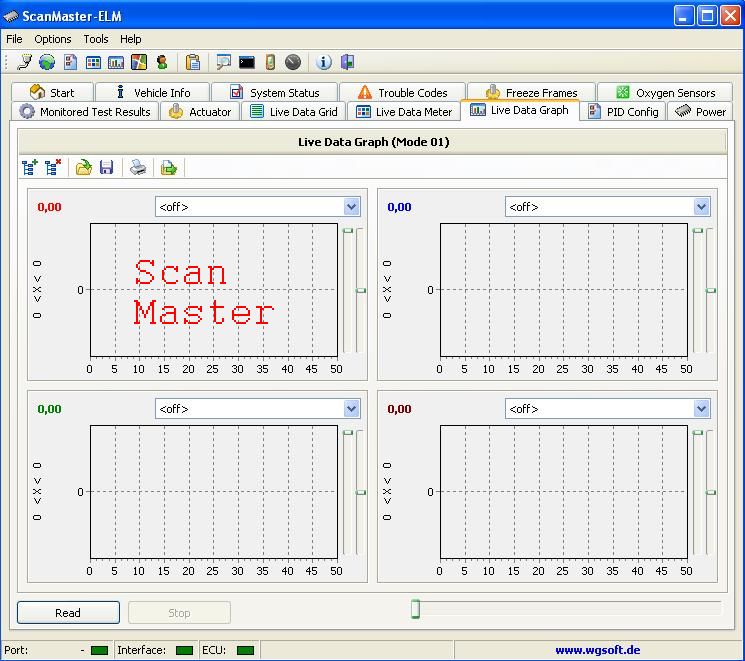Open the bottom-right graph PID dropdown
This screenshot has height=661, width=745.
(701, 409)
